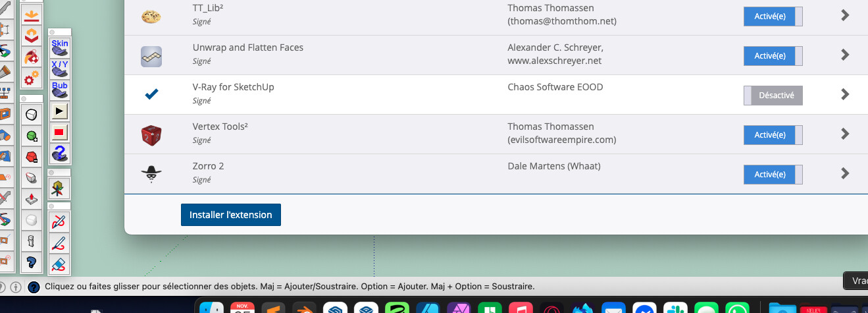Screen dimensions: 868x313
Task: Click the orange down-arrow toolbar icon
Action: point(31,15)
